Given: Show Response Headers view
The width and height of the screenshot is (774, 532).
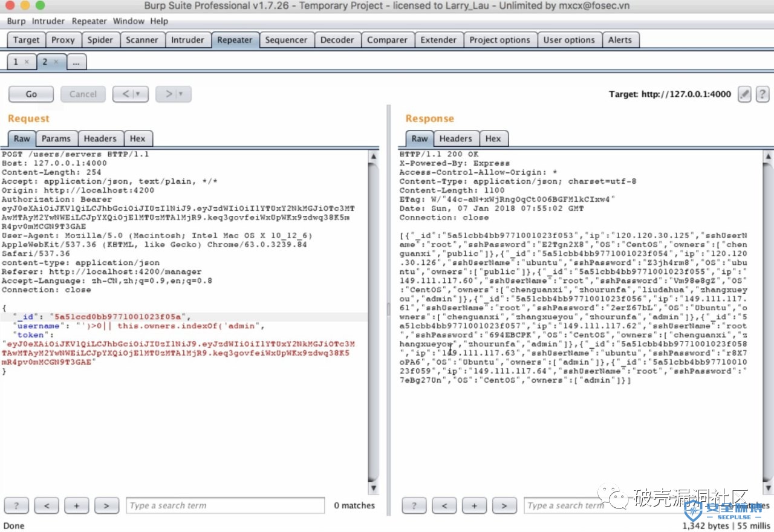Looking at the screenshot, I should pyautogui.click(x=456, y=138).
